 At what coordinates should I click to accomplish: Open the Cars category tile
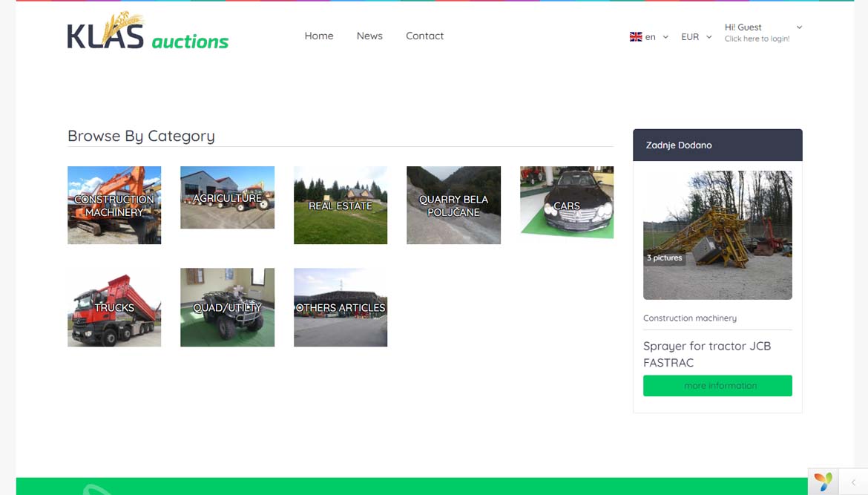[567, 203]
